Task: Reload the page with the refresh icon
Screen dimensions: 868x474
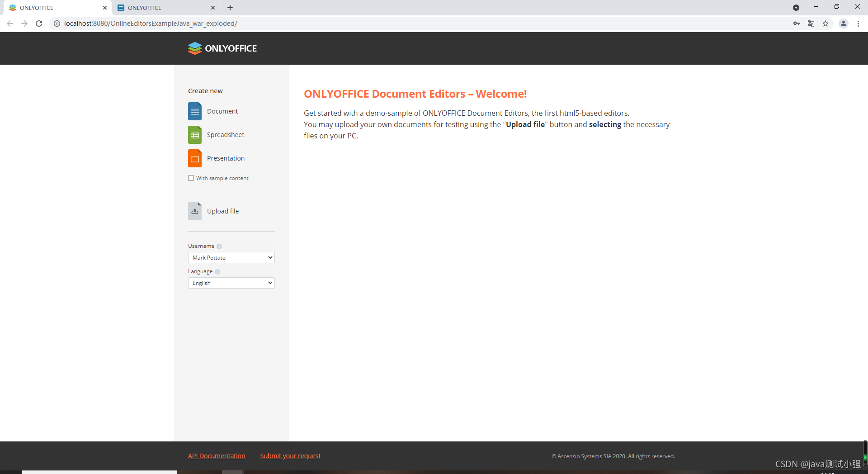Action: click(39, 24)
